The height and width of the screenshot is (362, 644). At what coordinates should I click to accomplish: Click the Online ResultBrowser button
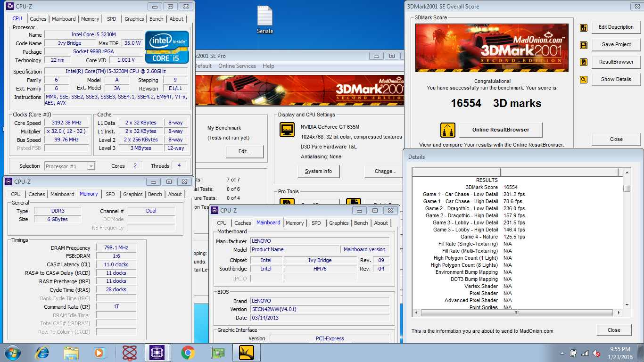501,130
